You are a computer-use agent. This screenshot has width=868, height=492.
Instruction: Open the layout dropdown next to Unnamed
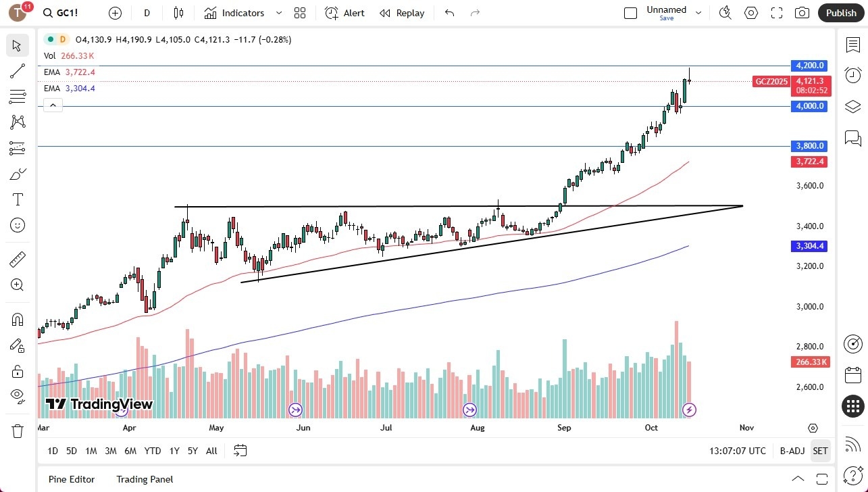pos(698,11)
